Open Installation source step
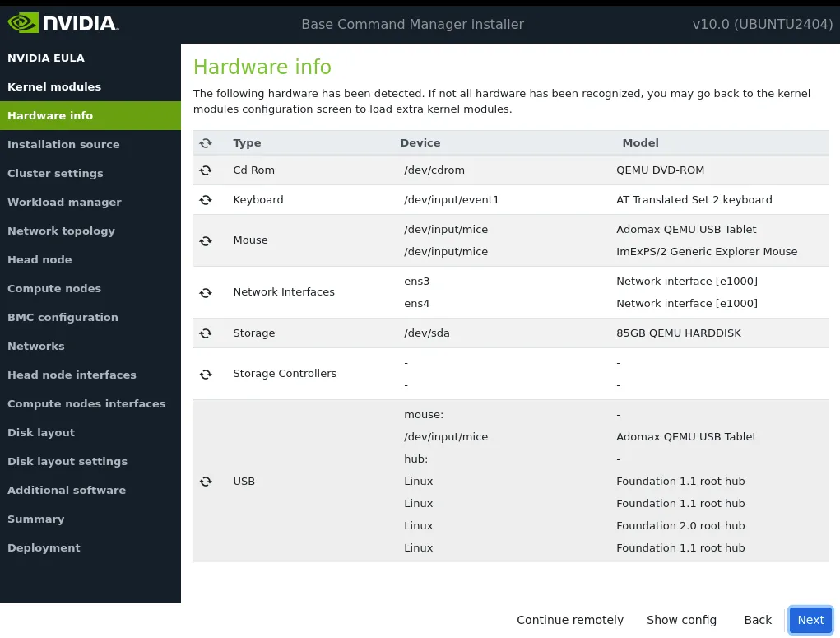This screenshot has width=840, height=638. click(90, 145)
